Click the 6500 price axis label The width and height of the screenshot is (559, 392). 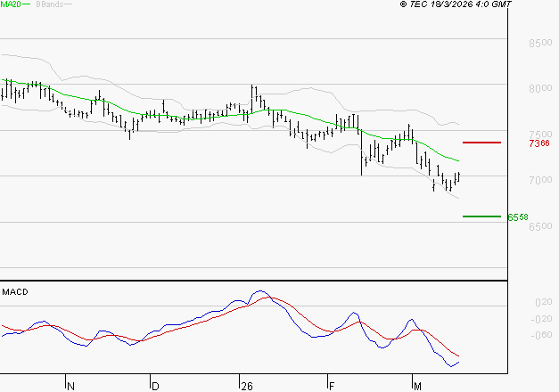540,226
